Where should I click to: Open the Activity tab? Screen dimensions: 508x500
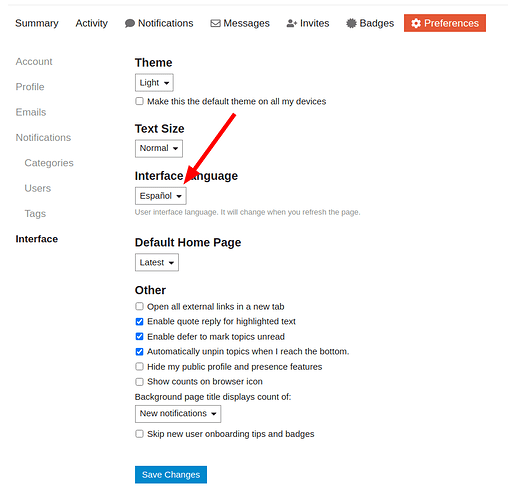(91, 23)
